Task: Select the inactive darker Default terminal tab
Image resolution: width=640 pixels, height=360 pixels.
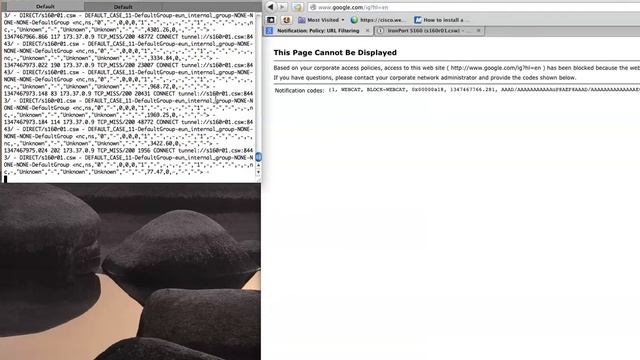Action: (123, 7)
